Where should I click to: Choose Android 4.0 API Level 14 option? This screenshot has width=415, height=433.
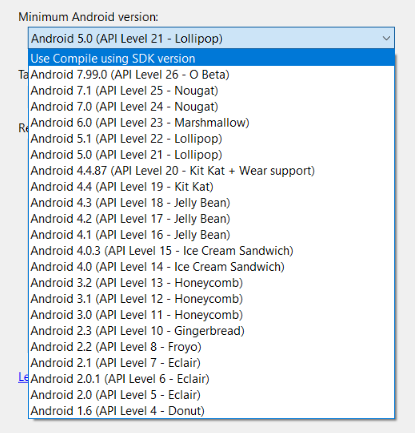tap(212, 266)
